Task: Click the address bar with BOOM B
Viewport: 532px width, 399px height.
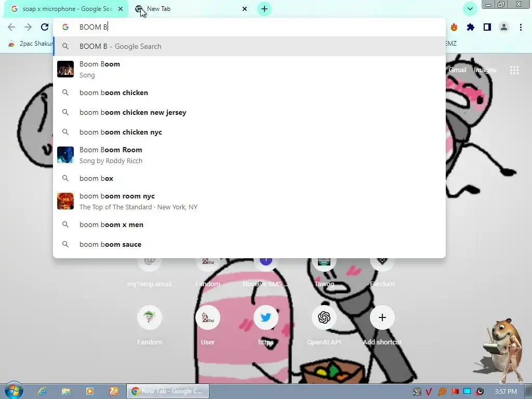Action: (249, 27)
